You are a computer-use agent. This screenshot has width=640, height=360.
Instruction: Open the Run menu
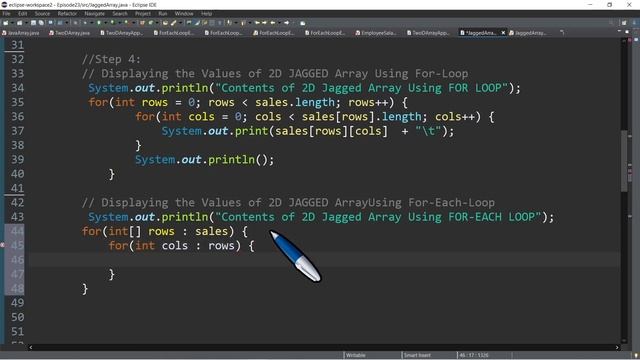tap(162, 13)
